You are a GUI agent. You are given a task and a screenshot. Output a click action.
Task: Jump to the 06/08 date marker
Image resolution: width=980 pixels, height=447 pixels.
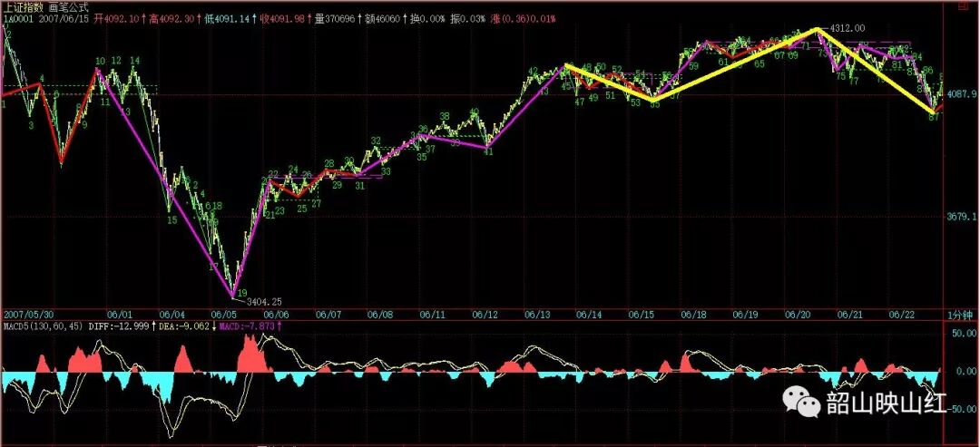pos(380,313)
